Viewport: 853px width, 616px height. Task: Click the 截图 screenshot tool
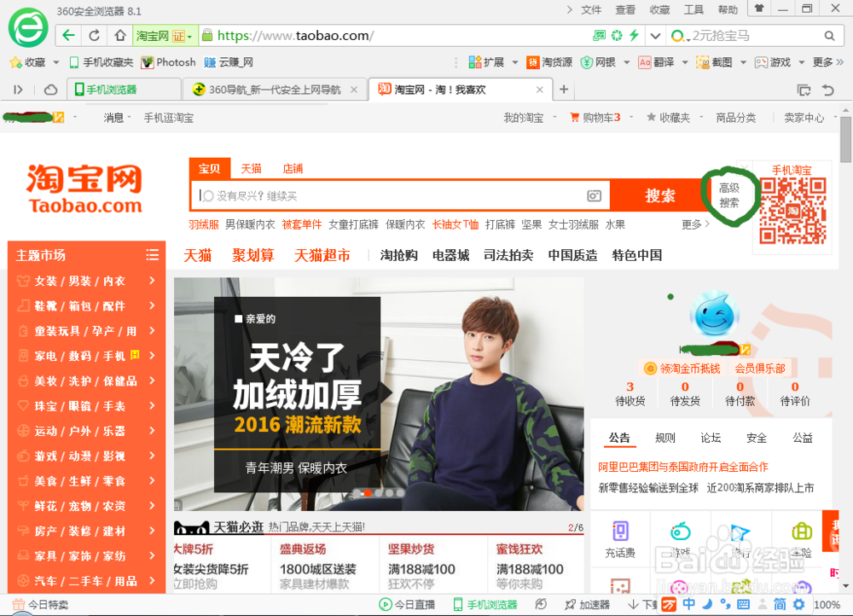[x=714, y=62]
